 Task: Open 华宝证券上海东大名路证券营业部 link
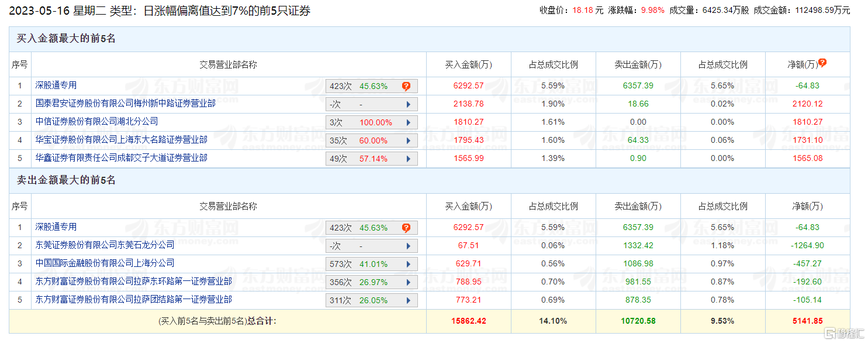point(121,140)
